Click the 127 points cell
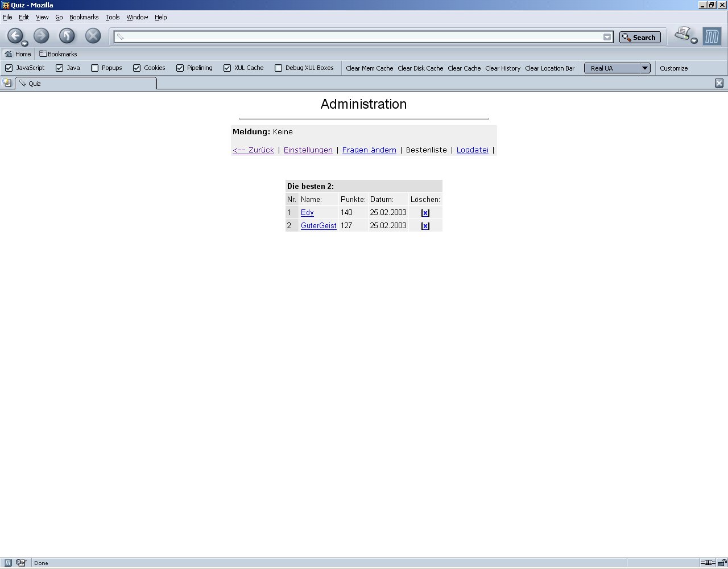The width and height of the screenshot is (728, 569). tap(353, 226)
